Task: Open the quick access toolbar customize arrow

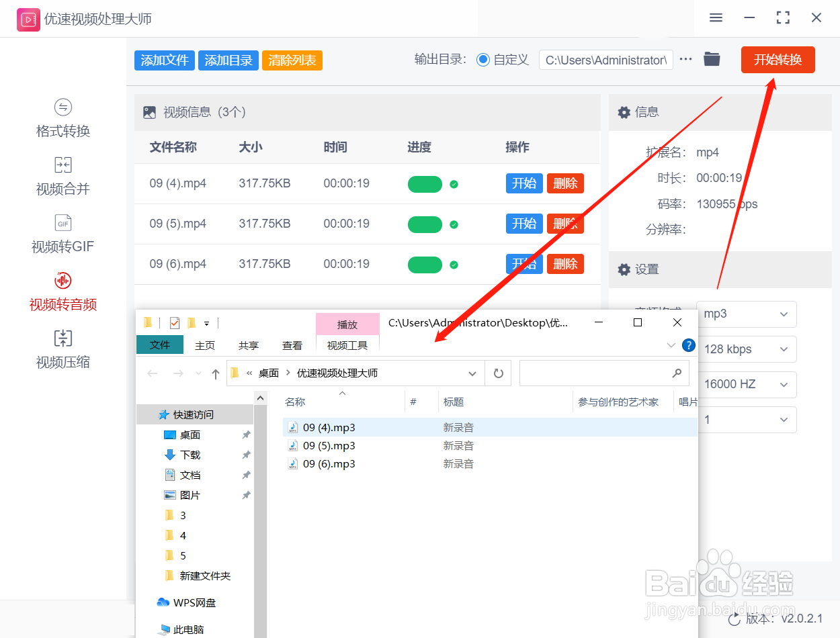Action: [207, 324]
